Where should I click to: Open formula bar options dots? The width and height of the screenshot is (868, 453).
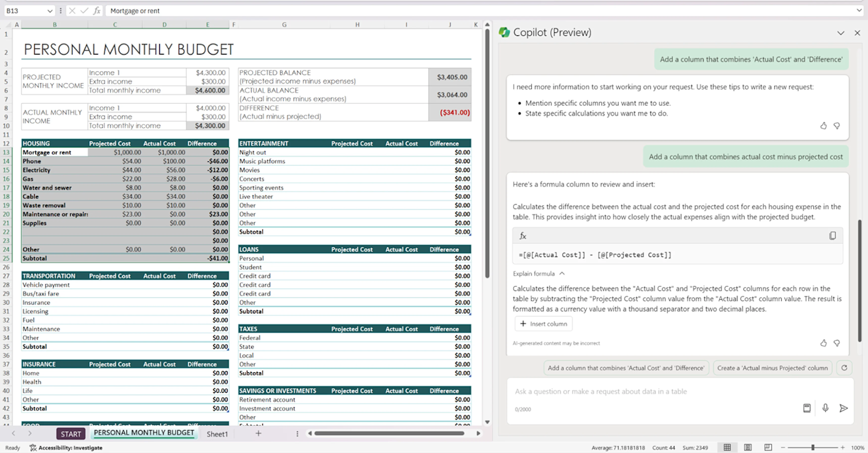pyautogui.click(x=61, y=11)
